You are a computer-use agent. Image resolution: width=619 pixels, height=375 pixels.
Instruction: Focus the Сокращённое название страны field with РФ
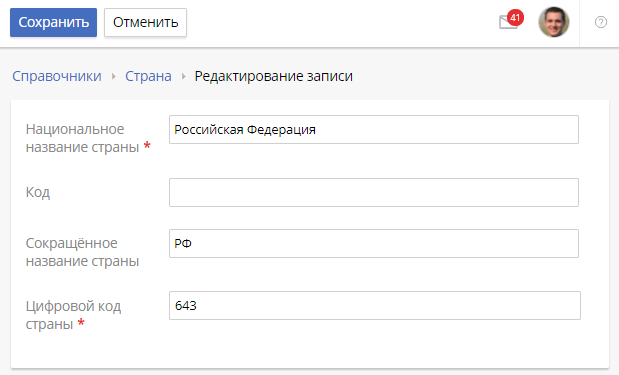coord(374,244)
